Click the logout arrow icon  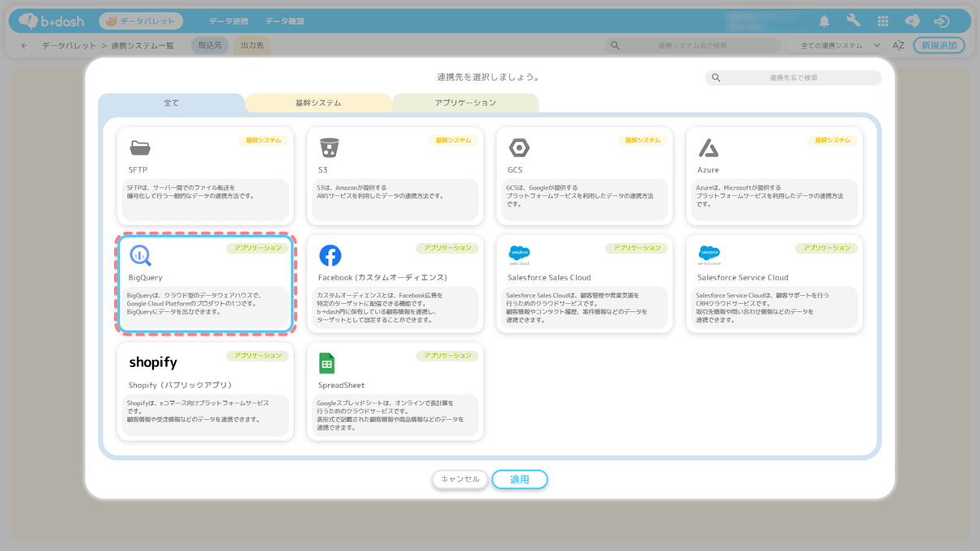[x=941, y=21]
